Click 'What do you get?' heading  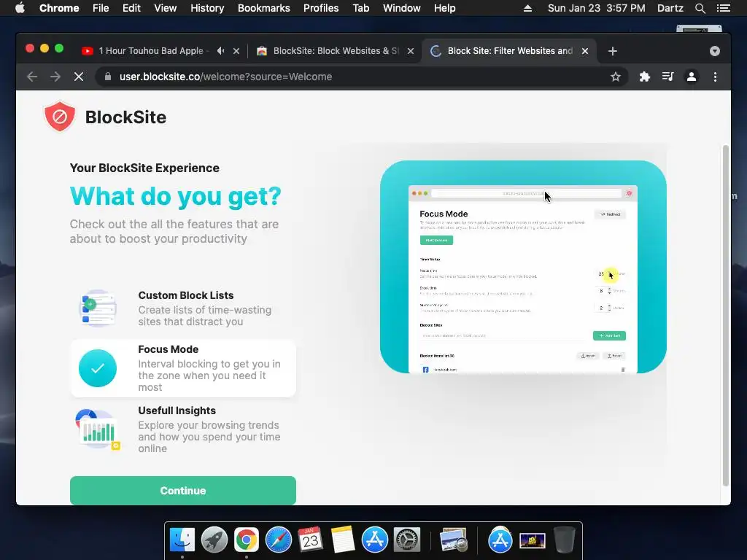175,196
